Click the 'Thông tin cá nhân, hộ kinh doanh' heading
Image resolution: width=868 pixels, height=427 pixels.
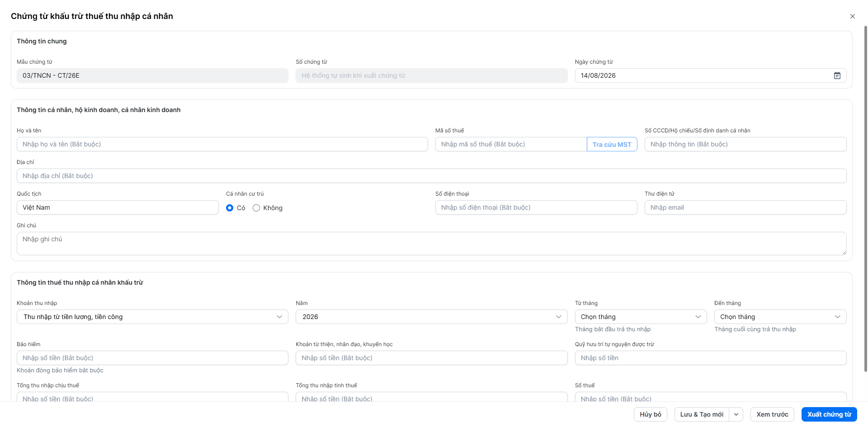coord(99,110)
